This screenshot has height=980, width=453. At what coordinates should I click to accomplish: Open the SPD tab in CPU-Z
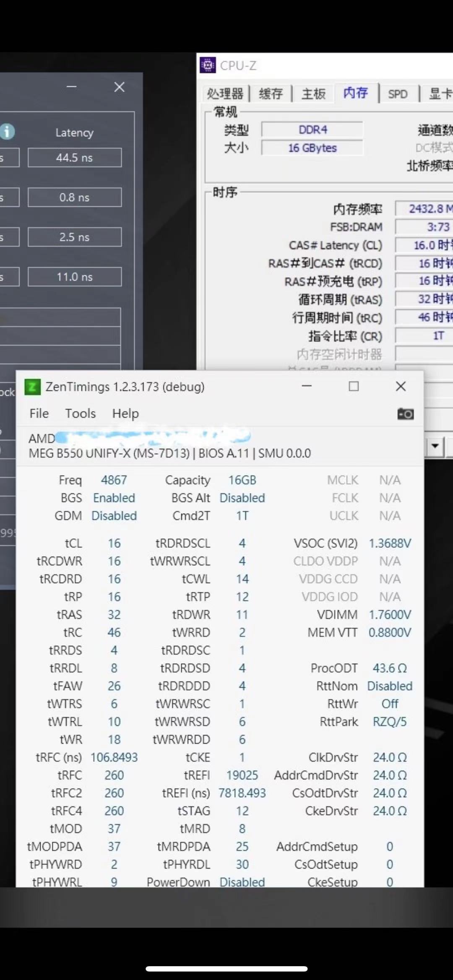click(x=398, y=94)
